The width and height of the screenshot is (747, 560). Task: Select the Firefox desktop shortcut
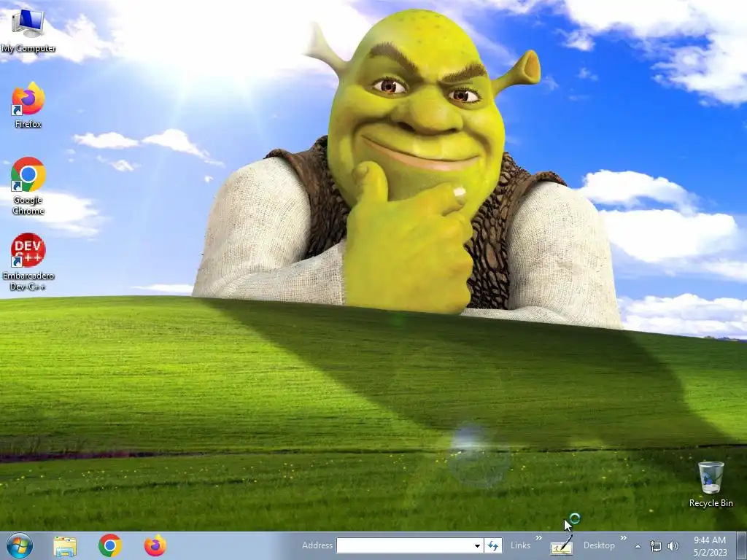[x=28, y=105]
